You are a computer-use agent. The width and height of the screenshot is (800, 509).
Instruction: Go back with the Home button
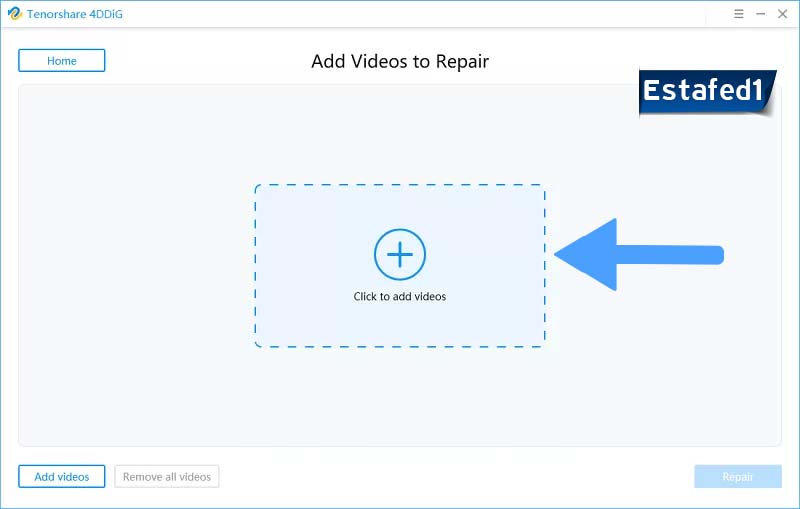tap(62, 61)
